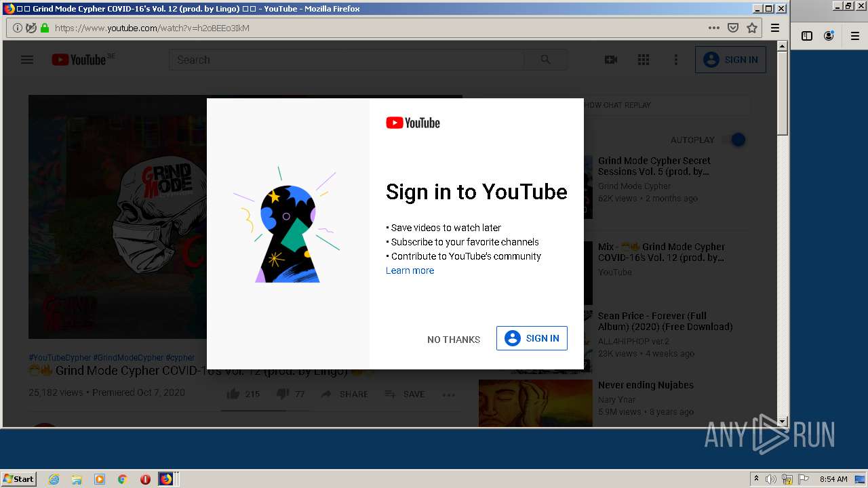Click the header SIGN IN button
868x488 pixels.
[730, 60]
